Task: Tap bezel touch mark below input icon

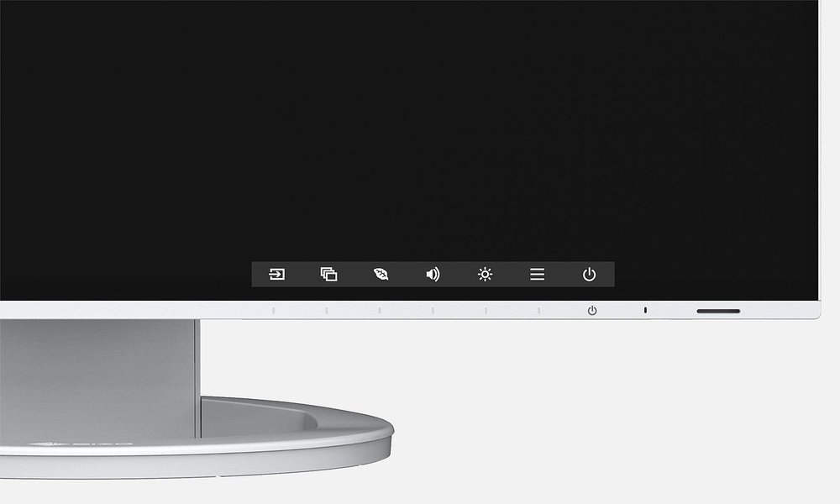Action: 273,311
